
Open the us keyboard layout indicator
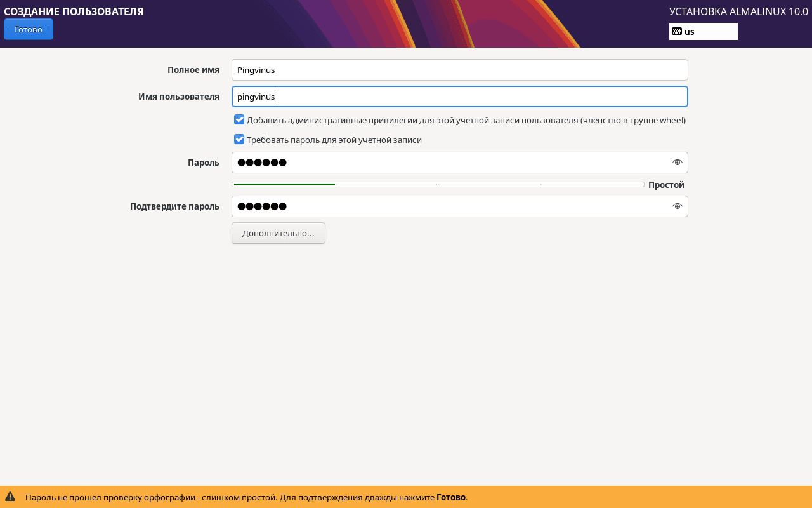tap(703, 31)
